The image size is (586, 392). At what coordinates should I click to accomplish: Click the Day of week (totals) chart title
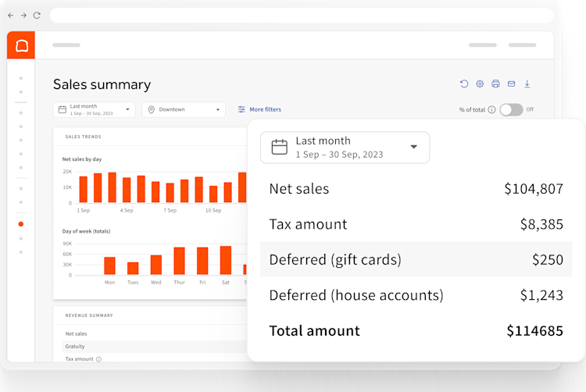pos(86,231)
